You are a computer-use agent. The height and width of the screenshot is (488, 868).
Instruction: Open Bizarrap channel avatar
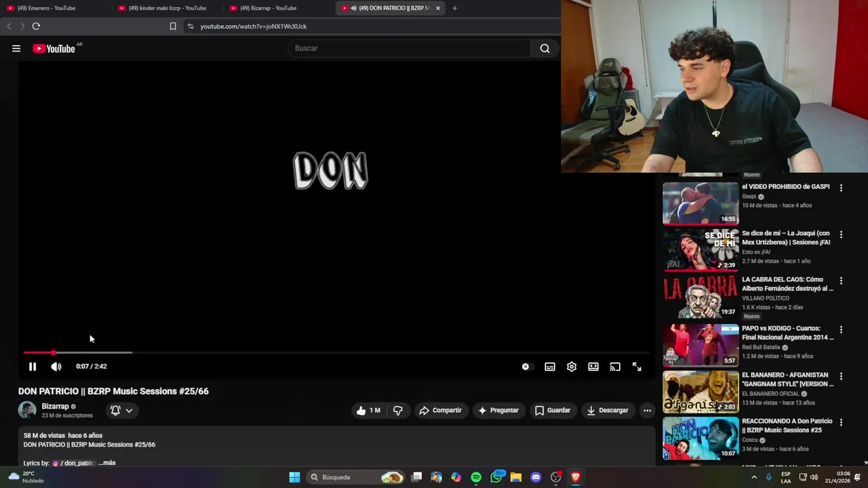(x=27, y=410)
